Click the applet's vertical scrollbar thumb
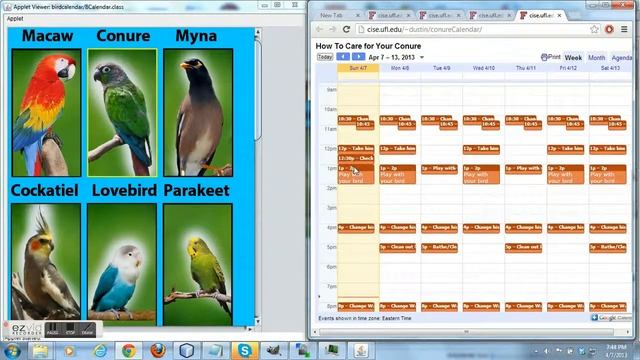Image resolution: width=640 pixels, height=360 pixels. [258, 90]
